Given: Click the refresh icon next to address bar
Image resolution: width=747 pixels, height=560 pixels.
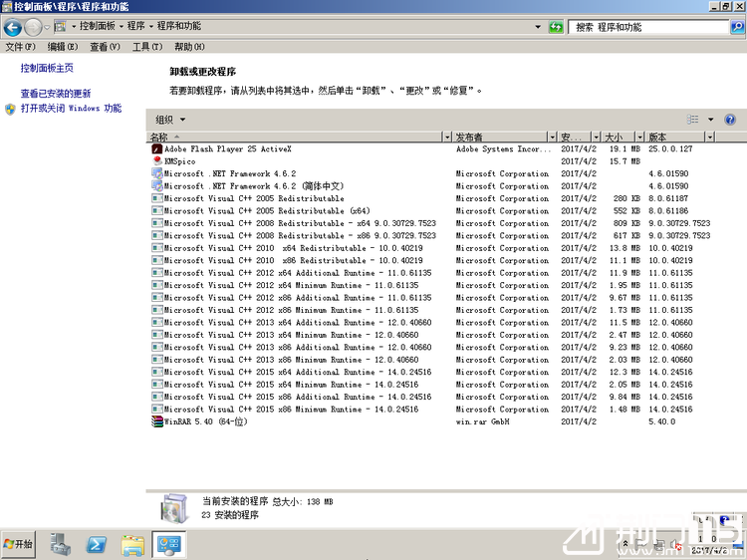Looking at the screenshot, I should (x=556, y=27).
